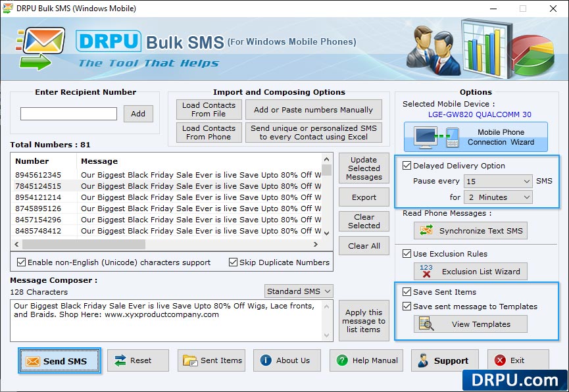Image resolution: width=569 pixels, height=392 pixels.
Task: Select row with number 8485748412
Action: (x=168, y=231)
